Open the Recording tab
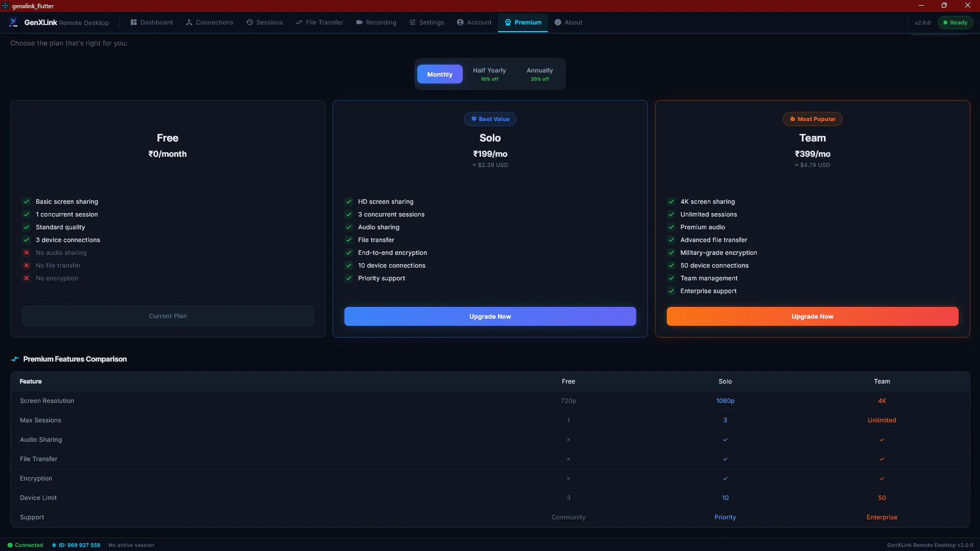This screenshot has height=551, width=980. (x=376, y=22)
